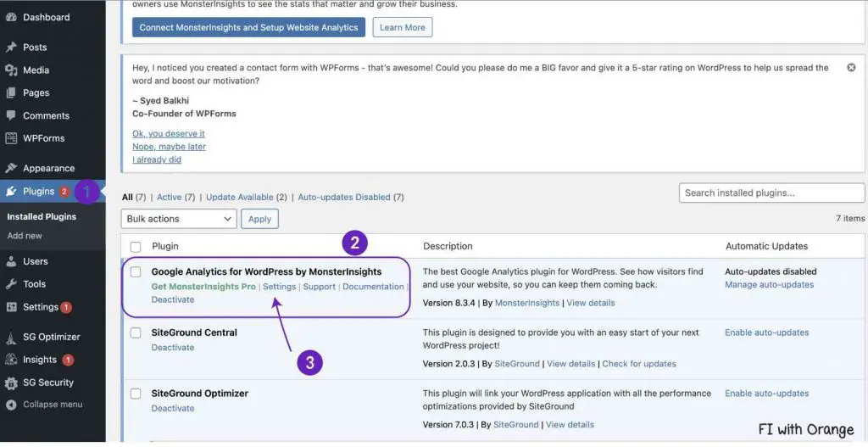
Task: Click the Posts pushpin icon
Action: point(11,47)
